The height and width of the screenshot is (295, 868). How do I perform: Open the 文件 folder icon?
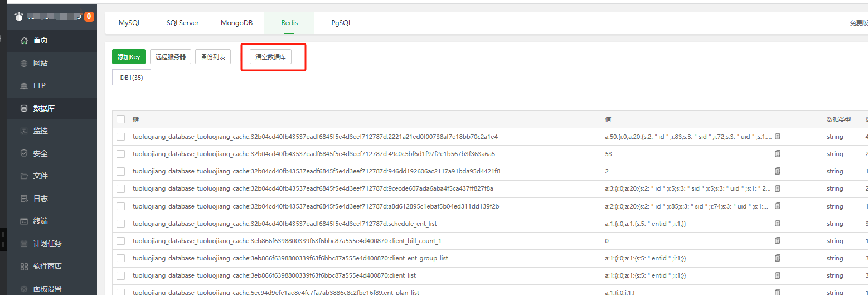(24, 176)
